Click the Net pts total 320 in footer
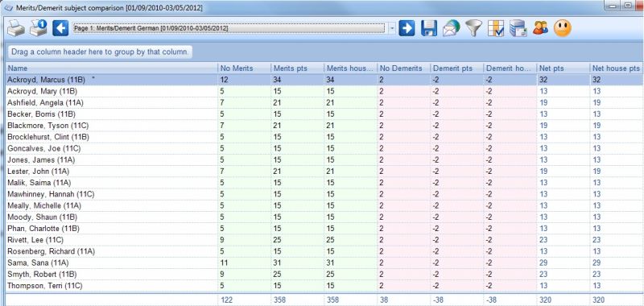The height and width of the screenshot is (306, 644). [x=545, y=300]
